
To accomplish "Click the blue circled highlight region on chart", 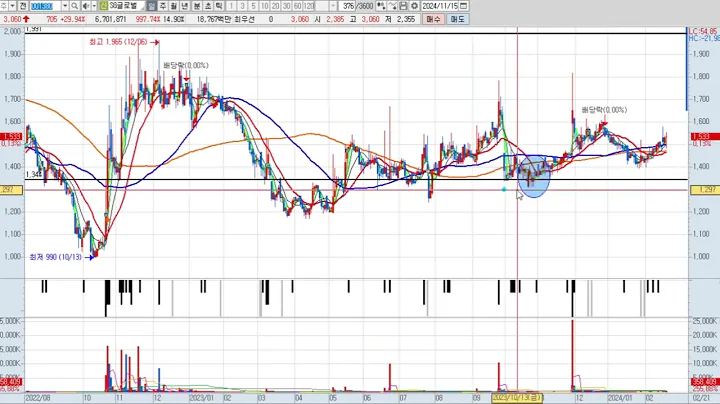I will point(534,177).
